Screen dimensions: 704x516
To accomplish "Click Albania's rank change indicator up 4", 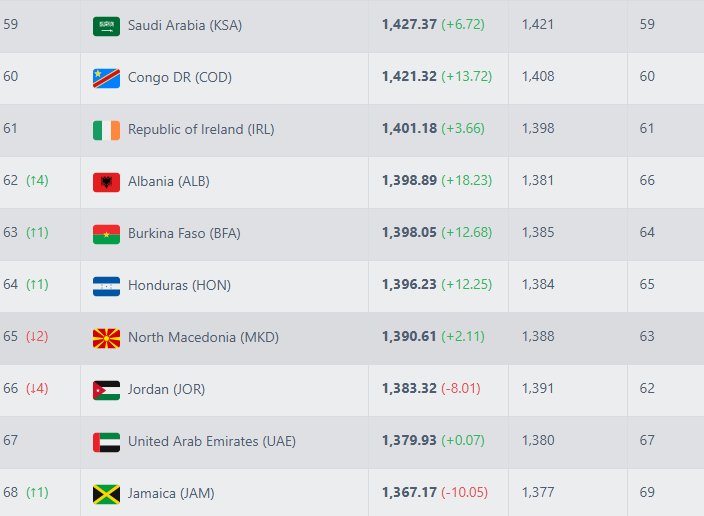I will pos(37,181).
